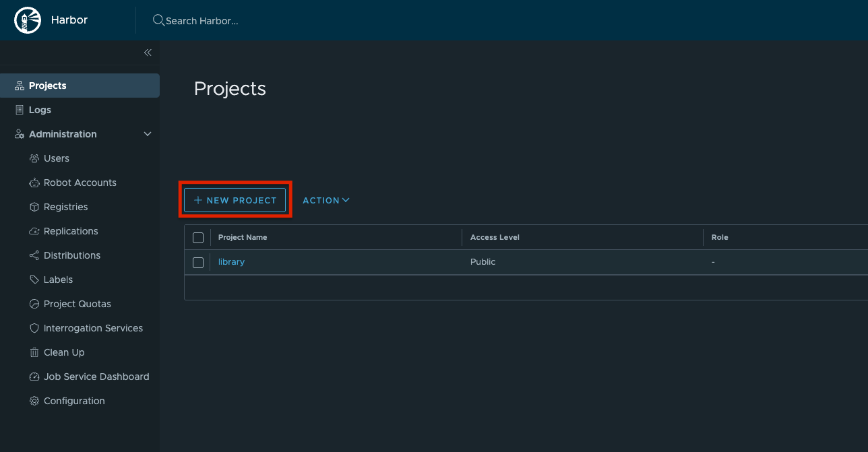Click the Administration gear-user icon
This screenshot has height=452, width=868.
(x=20, y=134)
